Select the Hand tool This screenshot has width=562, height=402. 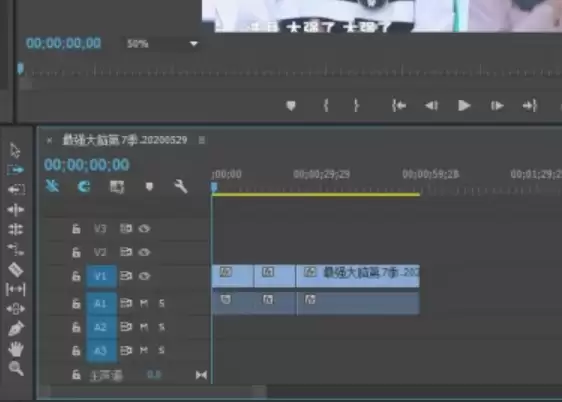pyautogui.click(x=16, y=349)
